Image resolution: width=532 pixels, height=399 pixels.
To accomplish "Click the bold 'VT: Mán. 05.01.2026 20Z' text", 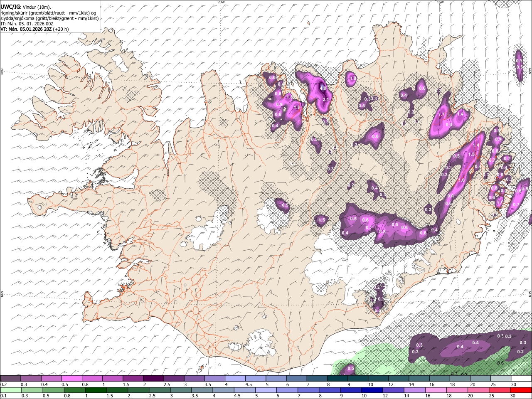I will click(x=26, y=29).
